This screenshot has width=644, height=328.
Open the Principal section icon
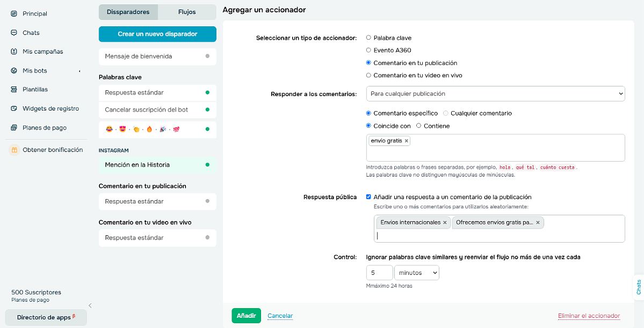click(x=13, y=13)
